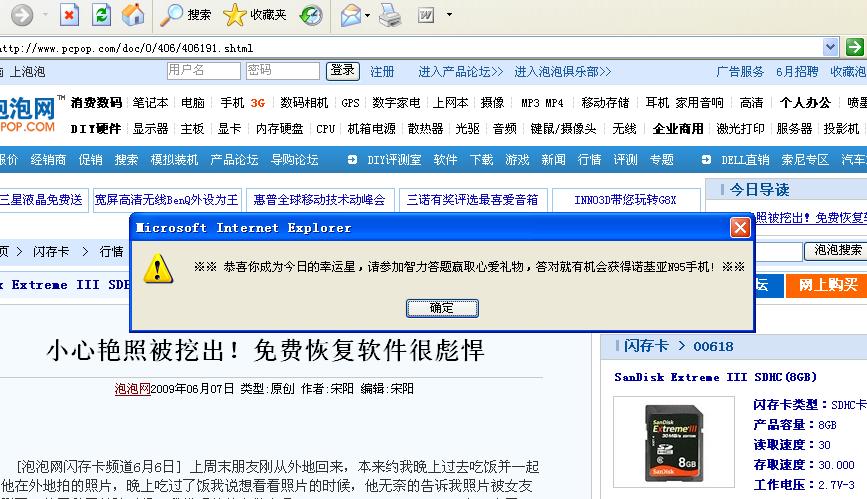Open 下载 in blue navigation bar
Screen dimensions: 867x499
point(482,160)
